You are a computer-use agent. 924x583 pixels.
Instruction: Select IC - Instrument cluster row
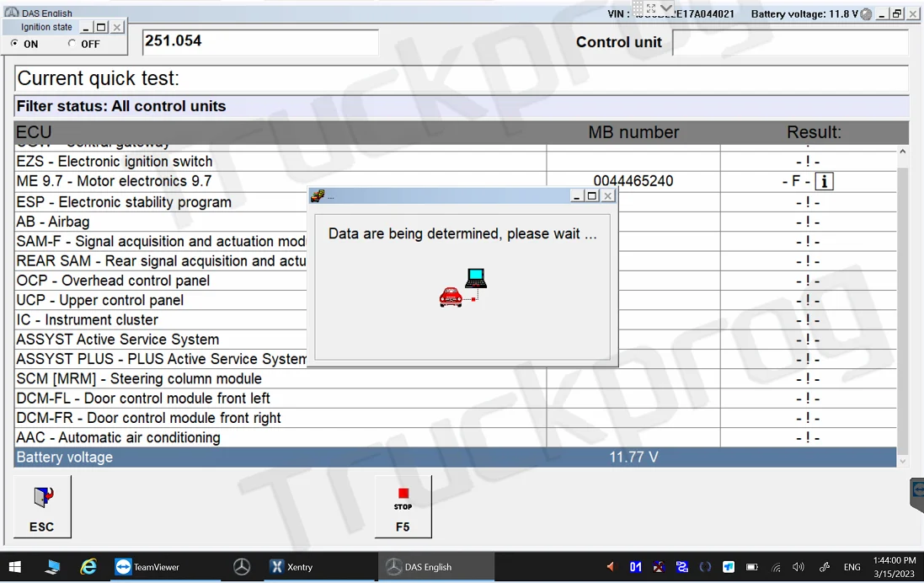[455, 319]
